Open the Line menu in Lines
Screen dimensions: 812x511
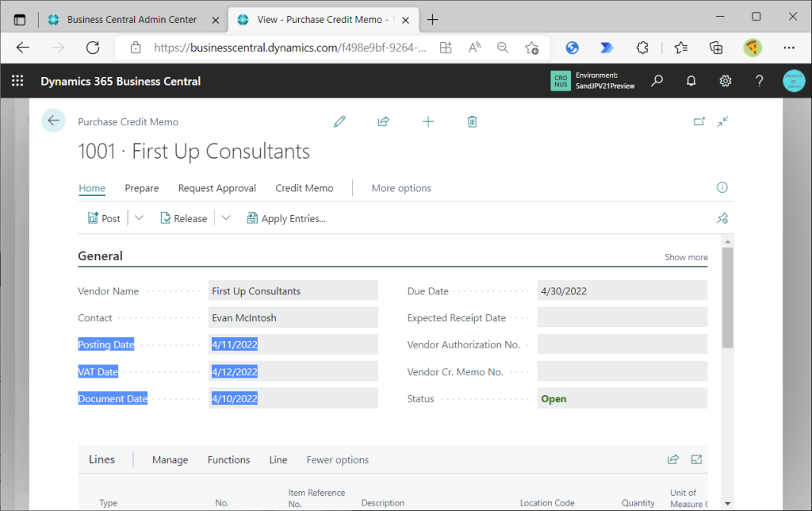pyautogui.click(x=278, y=459)
